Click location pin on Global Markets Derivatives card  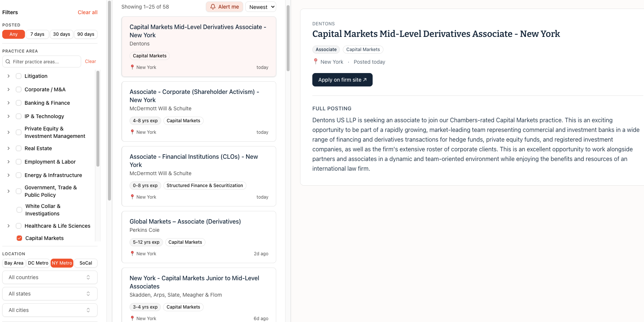[132, 253]
